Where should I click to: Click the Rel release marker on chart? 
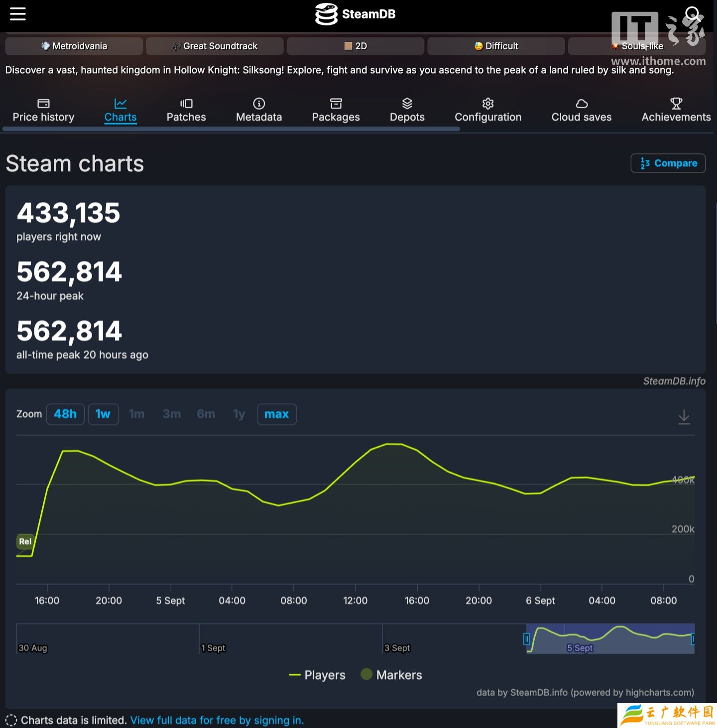coord(25,542)
